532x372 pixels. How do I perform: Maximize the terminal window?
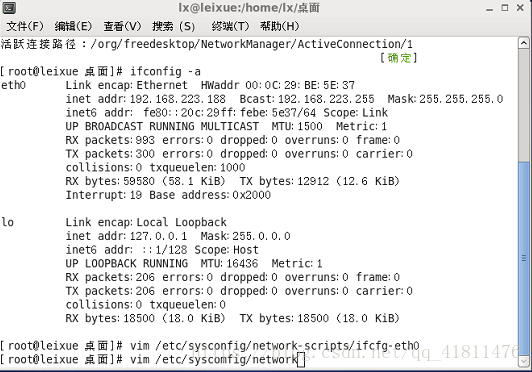pos(505,8)
